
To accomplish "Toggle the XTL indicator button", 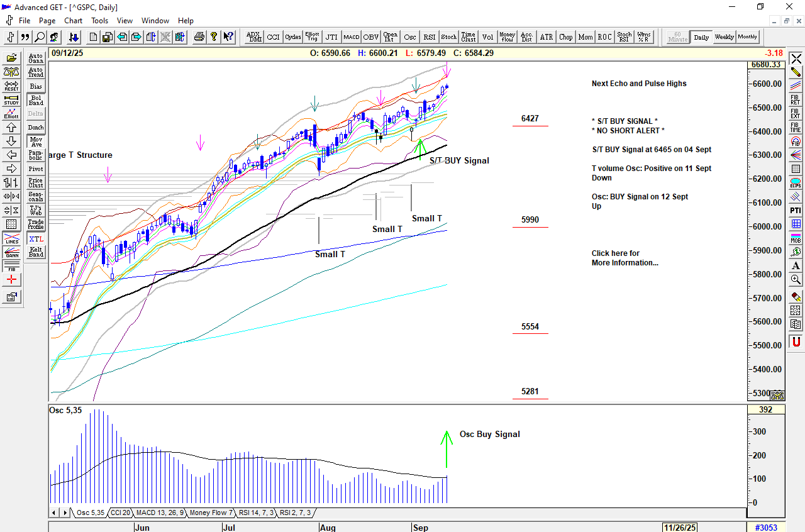I will coord(36,239).
